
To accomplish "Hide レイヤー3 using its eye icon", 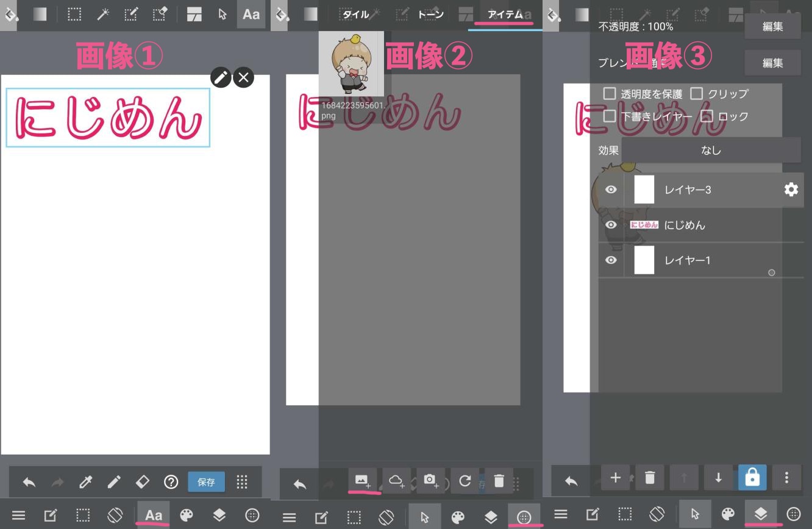I will tap(611, 190).
